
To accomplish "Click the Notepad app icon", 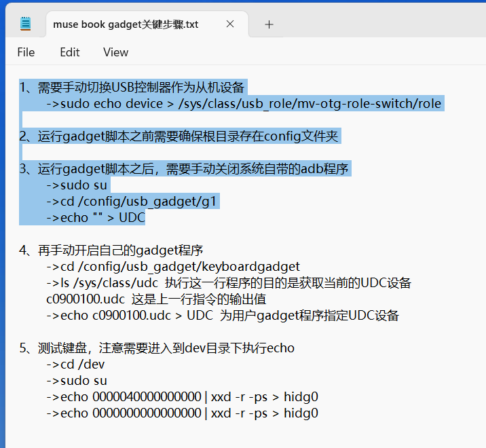I will click(25, 24).
